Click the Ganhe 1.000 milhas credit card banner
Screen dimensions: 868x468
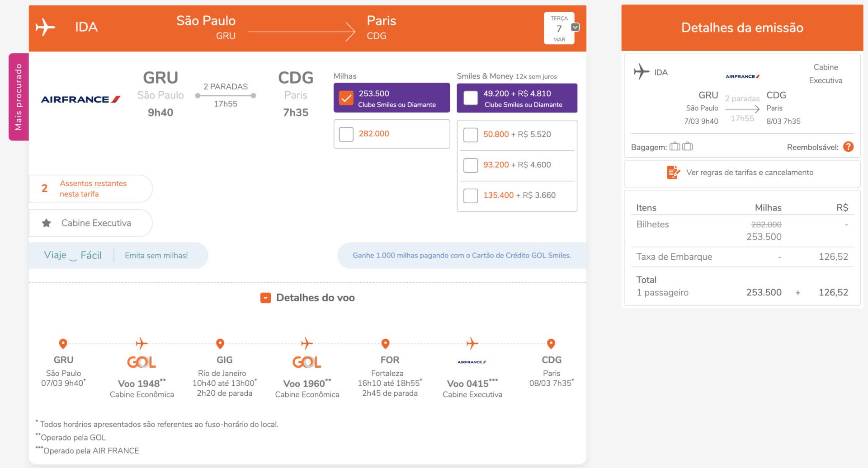click(462, 255)
